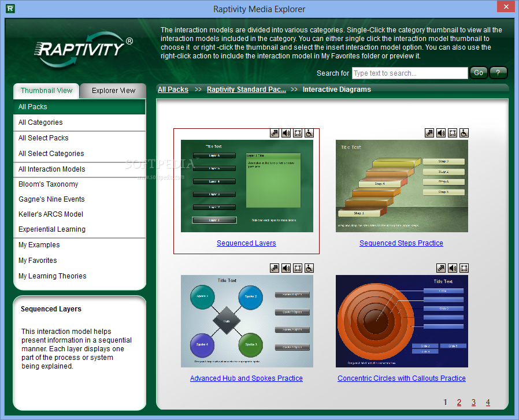
Task: Click Raptivity Standard Pac... breadcrumb link
Action: point(246,90)
